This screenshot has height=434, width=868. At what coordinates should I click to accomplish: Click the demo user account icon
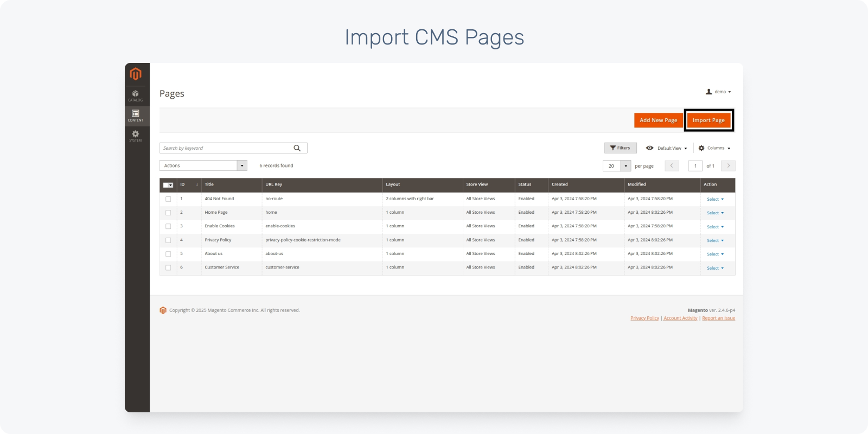[x=709, y=92]
